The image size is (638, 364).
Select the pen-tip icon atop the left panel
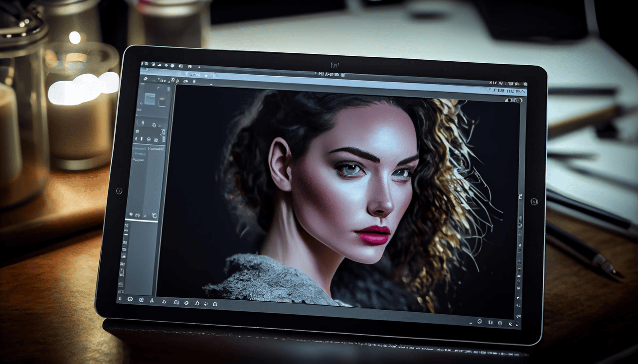[x=146, y=79]
